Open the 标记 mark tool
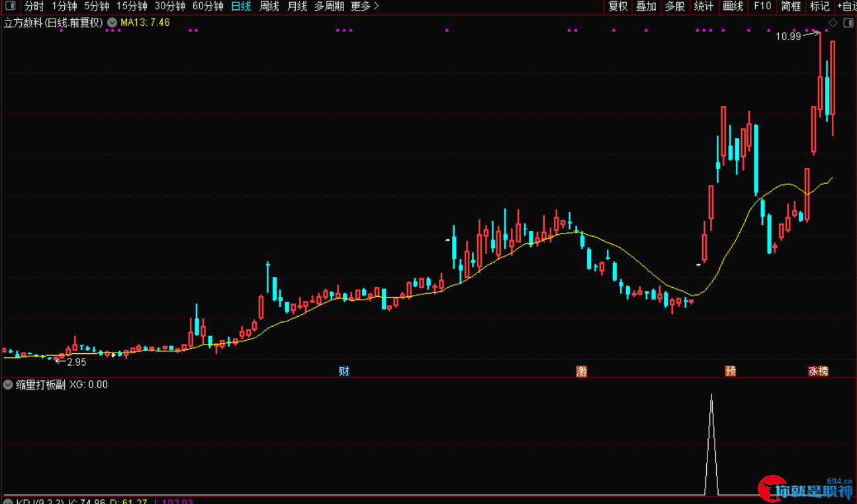The height and width of the screenshot is (504, 857). 819,7
